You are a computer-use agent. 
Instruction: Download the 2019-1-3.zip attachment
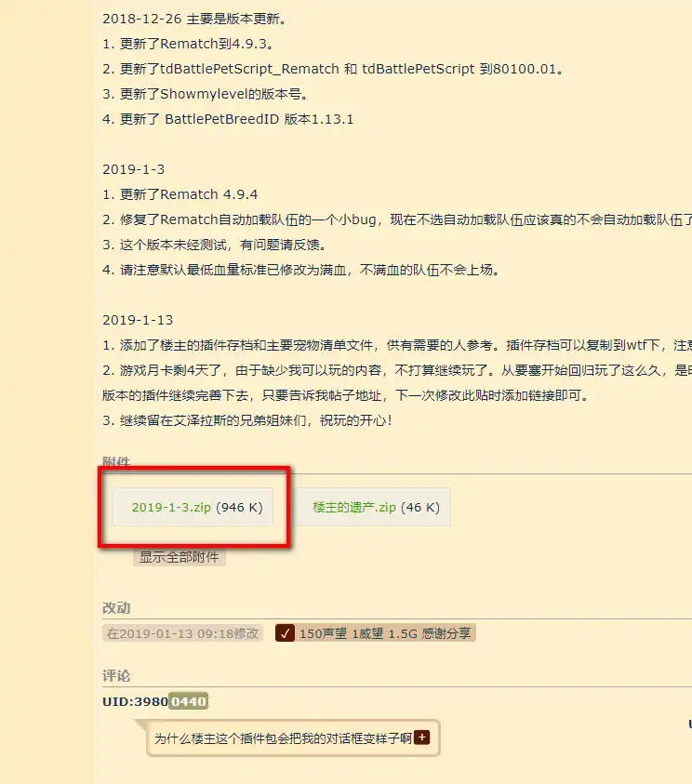[x=171, y=508]
